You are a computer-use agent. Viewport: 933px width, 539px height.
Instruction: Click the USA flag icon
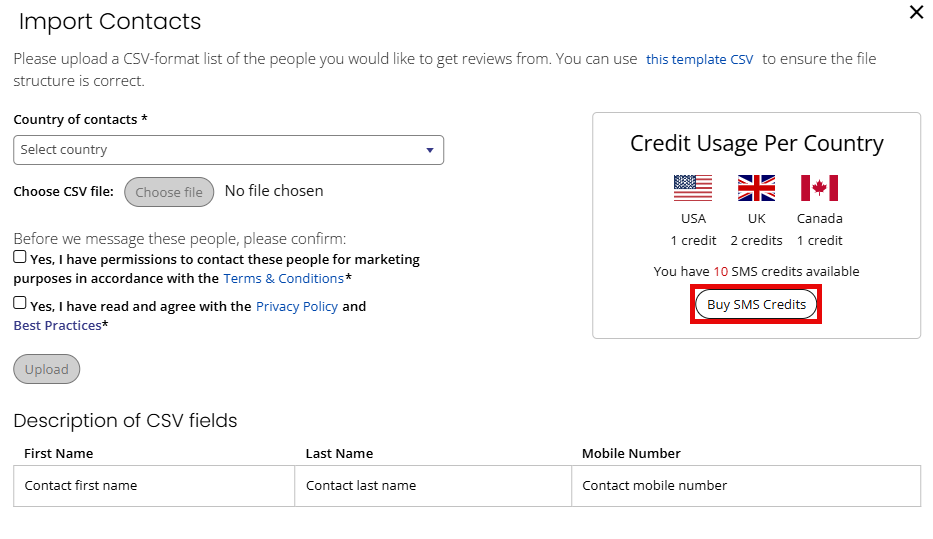(693, 188)
